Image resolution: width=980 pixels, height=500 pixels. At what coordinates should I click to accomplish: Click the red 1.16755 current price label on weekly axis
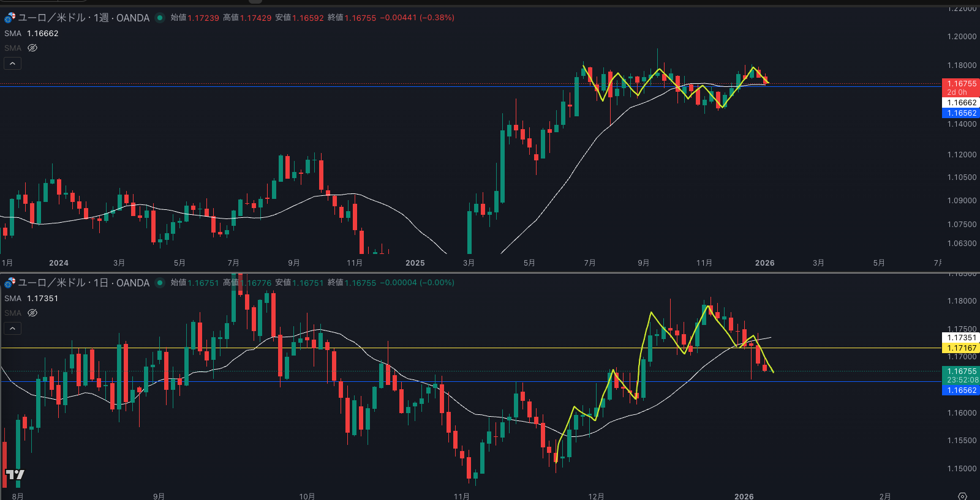click(960, 84)
